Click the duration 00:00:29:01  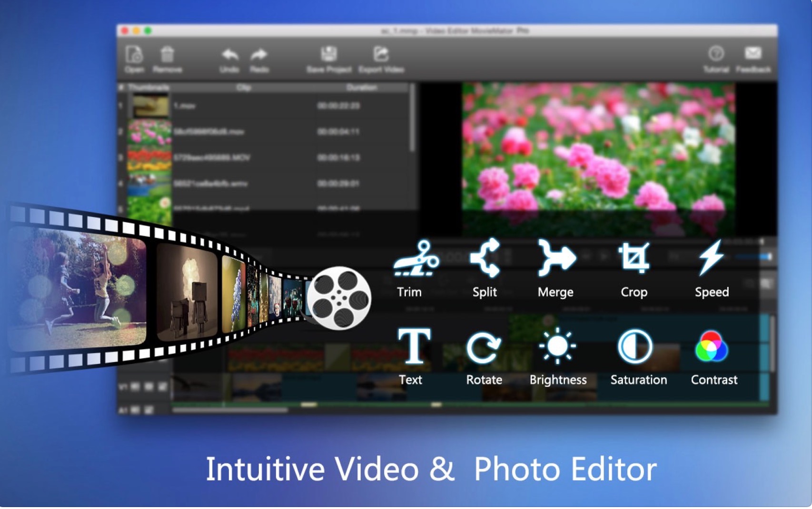[338, 183]
